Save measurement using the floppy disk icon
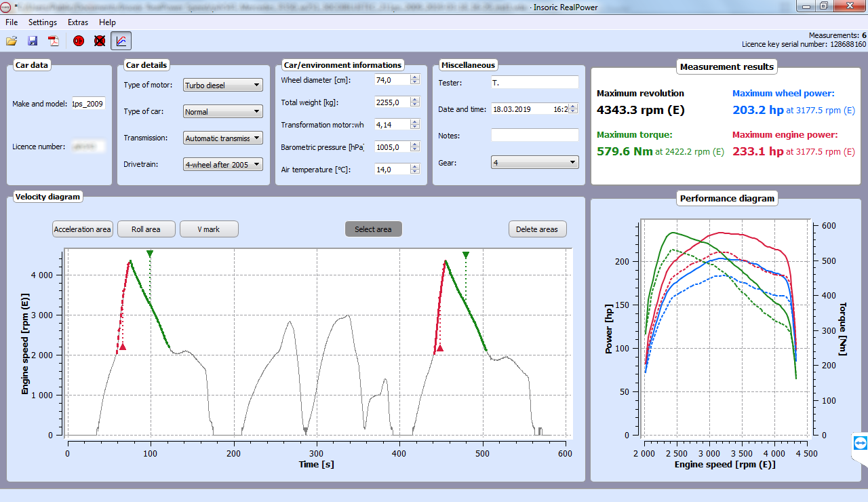868x502 pixels. click(32, 41)
